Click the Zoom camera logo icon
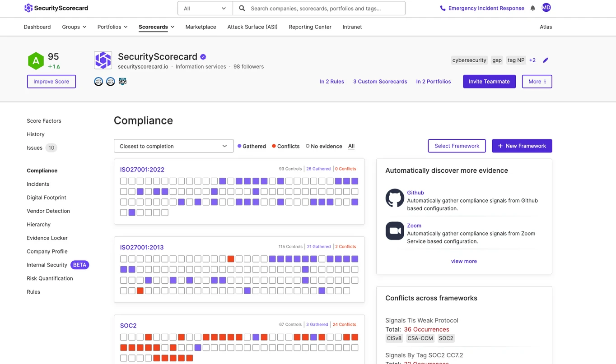The height and width of the screenshot is (364, 616). pos(395,231)
